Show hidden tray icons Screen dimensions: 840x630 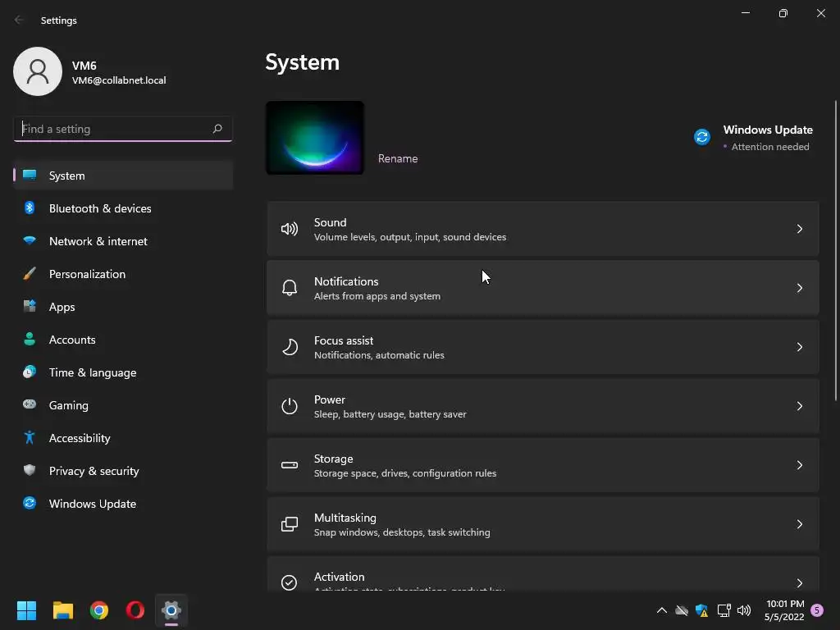(x=662, y=610)
